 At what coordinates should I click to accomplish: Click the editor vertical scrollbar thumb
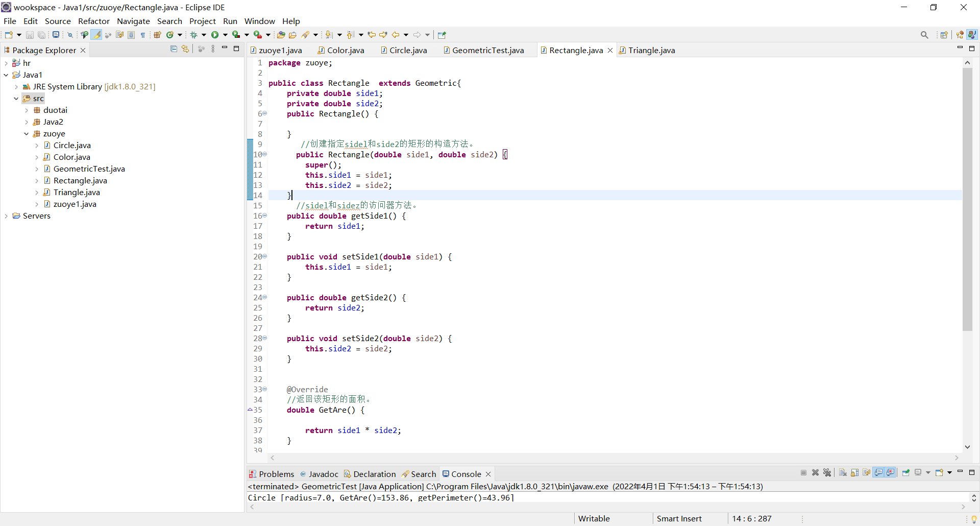[x=967, y=199]
